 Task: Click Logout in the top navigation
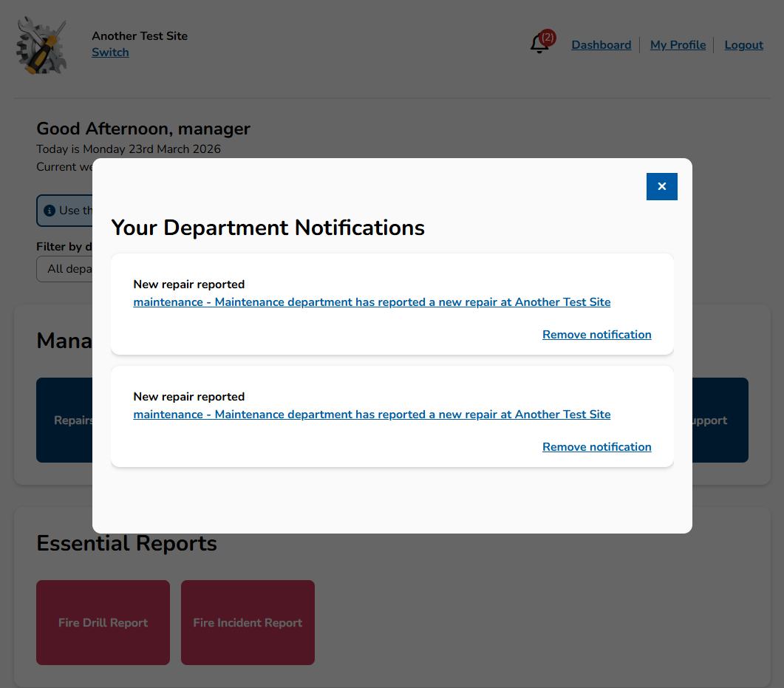tap(743, 44)
